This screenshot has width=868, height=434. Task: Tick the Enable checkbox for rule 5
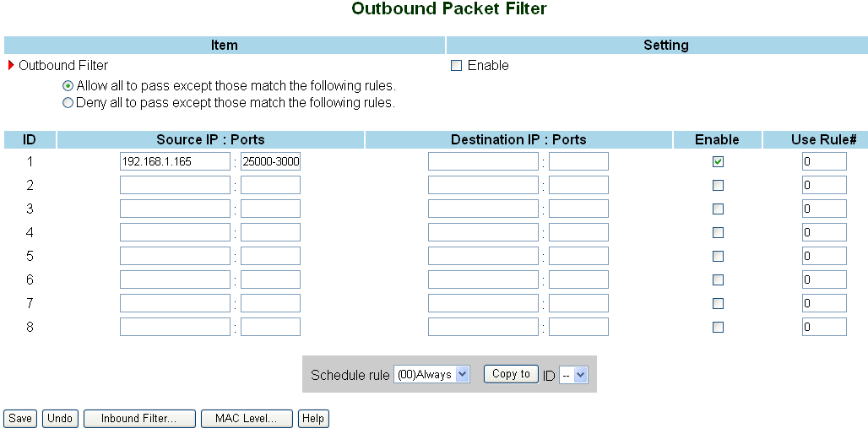718,256
